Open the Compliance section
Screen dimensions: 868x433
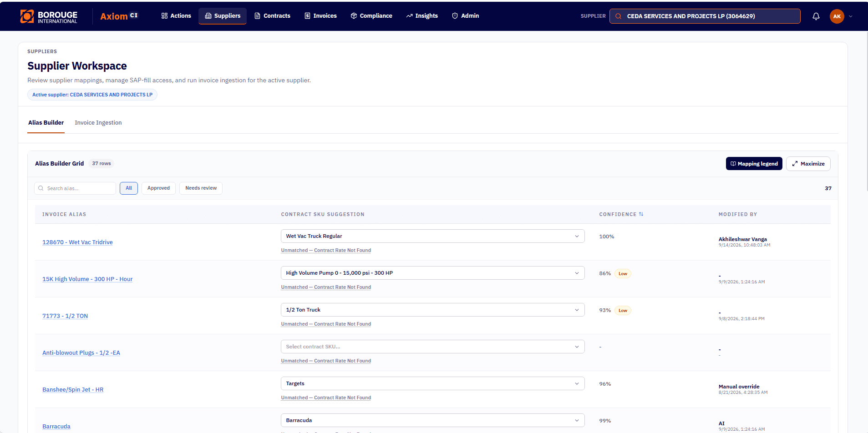pos(371,16)
